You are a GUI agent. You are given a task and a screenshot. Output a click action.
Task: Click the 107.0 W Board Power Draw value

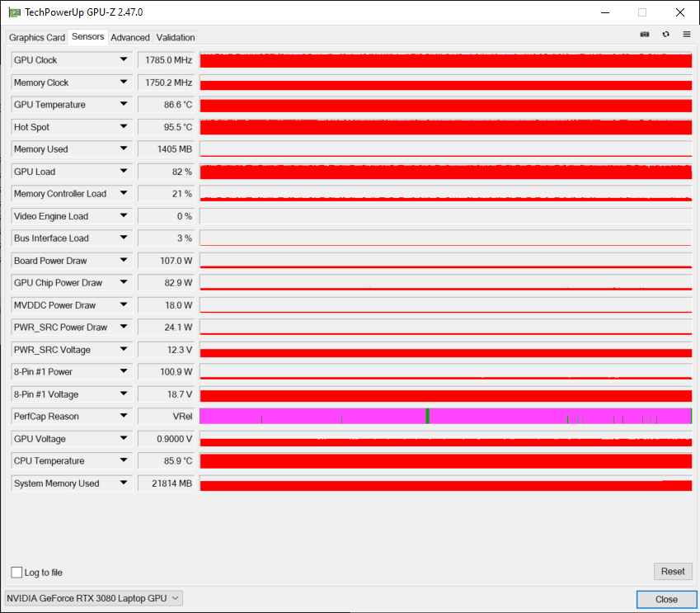coord(167,261)
